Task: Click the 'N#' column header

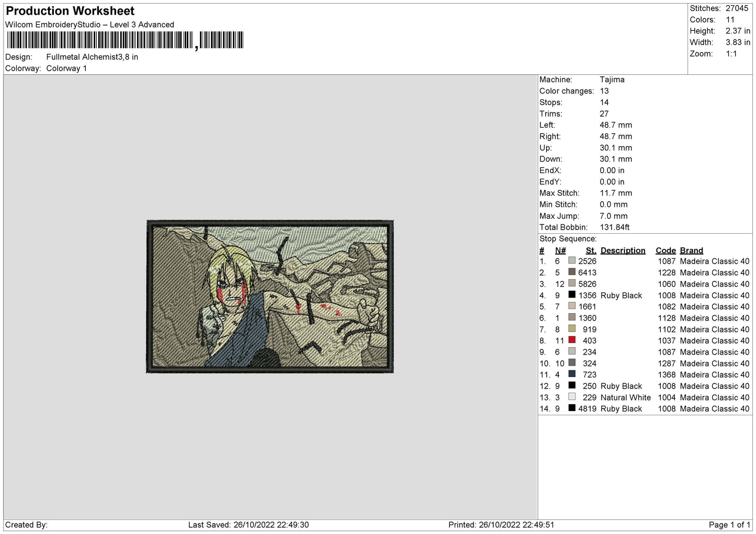Action: 560,251
